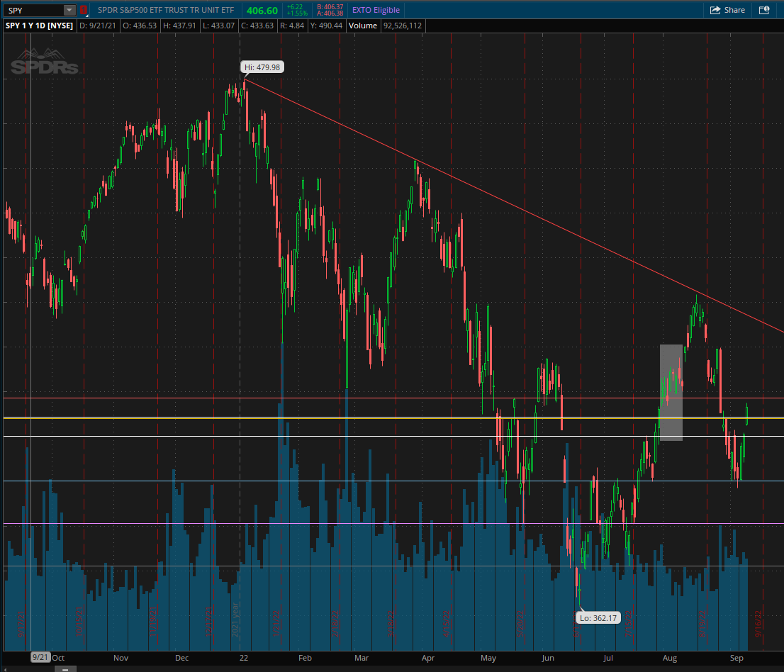Image resolution: width=784 pixels, height=672 pixels.
Task: Click the volume value 92,526,112
Action: point(403,26)
